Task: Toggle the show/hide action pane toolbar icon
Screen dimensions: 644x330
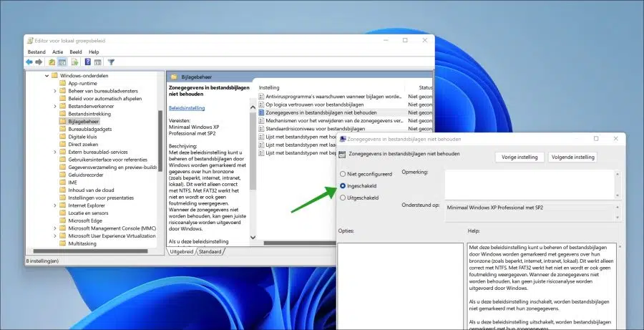Action: pyautogui.click(x=98, y=62)
